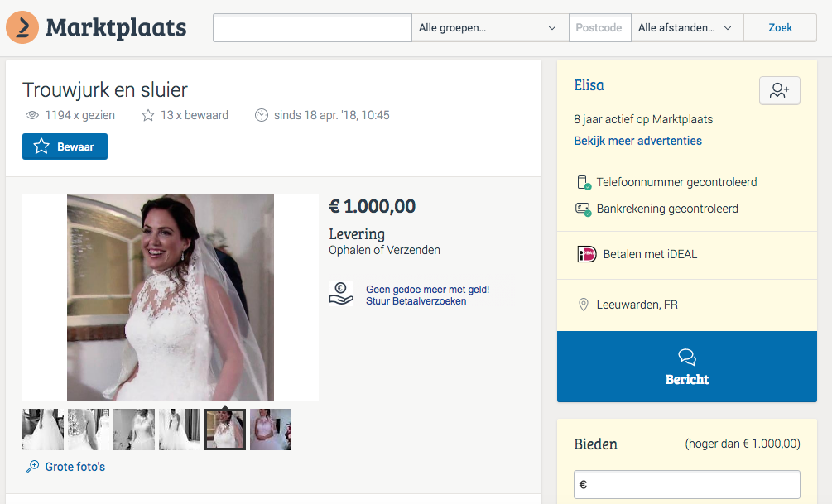Image resolution: width=832 pixels, height=504 pixels.
Task: Click the iDEAL payment logo
Action: pos(586,254)
